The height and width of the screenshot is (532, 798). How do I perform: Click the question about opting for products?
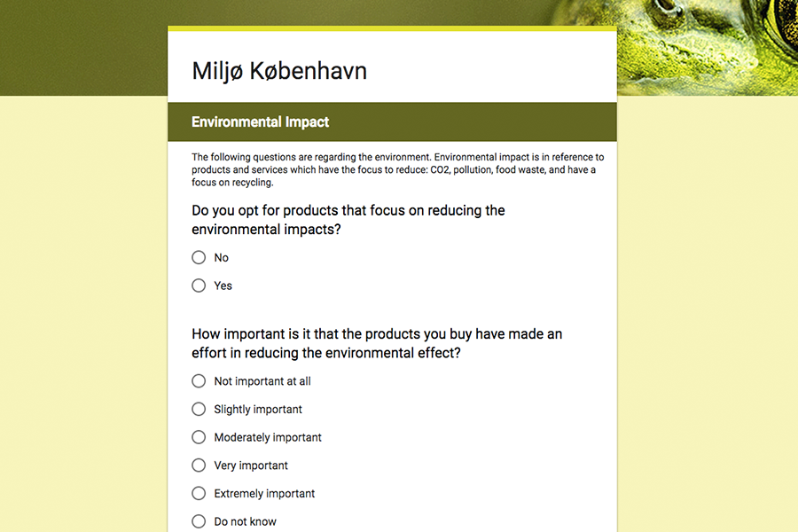click(x=348, y=220)
